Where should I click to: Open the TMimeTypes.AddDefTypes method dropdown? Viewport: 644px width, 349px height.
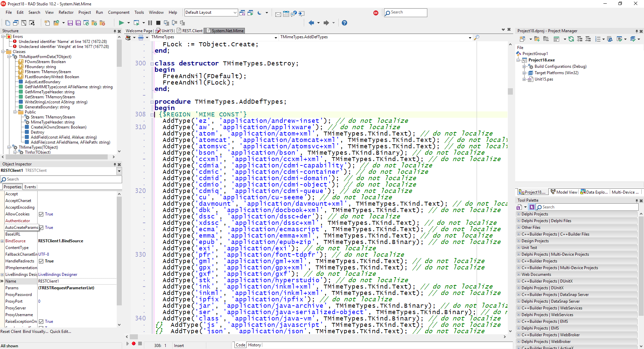click(x=470, y=38)
